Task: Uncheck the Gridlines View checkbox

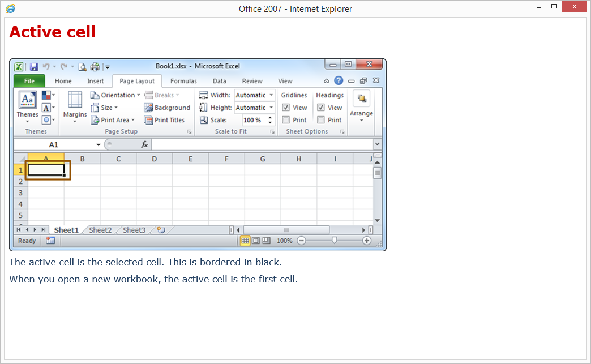Action: click(x=286, y=108)
